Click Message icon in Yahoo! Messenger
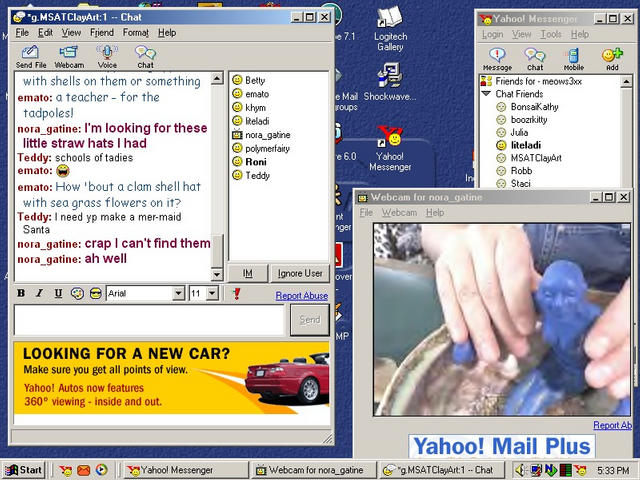 click(x=497, y=59)
